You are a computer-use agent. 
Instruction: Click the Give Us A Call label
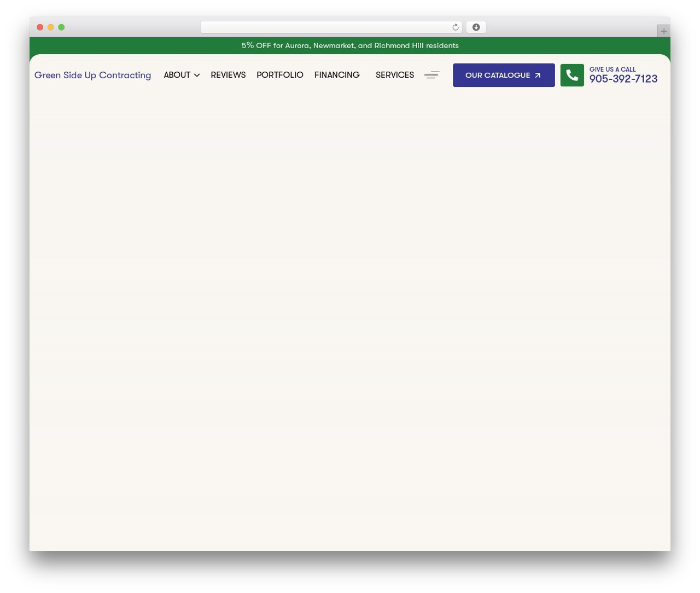[612, 69]
